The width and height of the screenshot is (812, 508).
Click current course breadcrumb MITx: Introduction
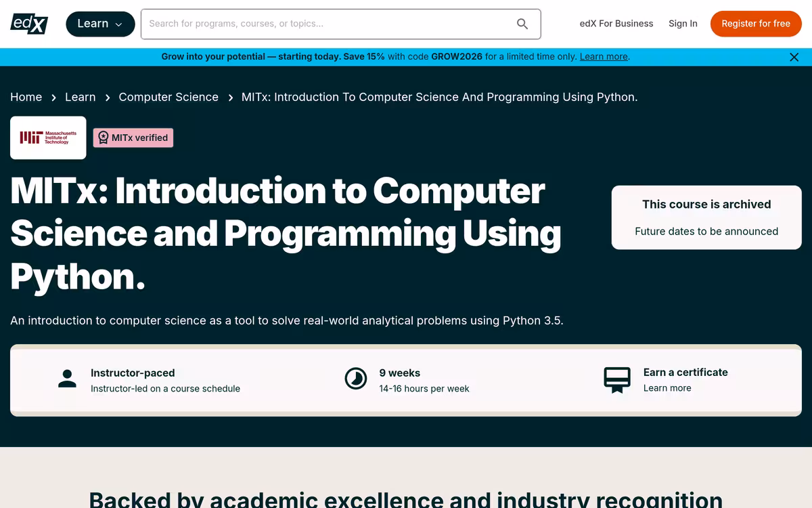point(440,97)
